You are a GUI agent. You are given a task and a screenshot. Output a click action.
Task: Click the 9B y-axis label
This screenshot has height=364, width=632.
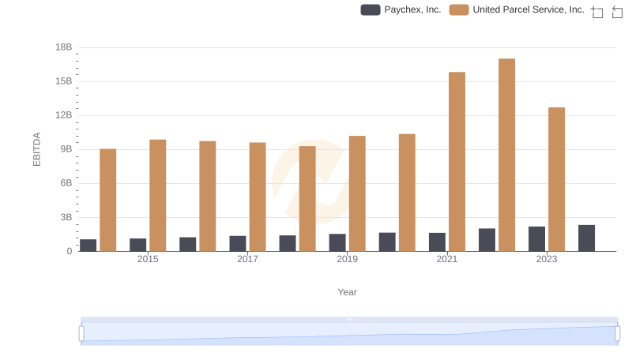point(66,149)
